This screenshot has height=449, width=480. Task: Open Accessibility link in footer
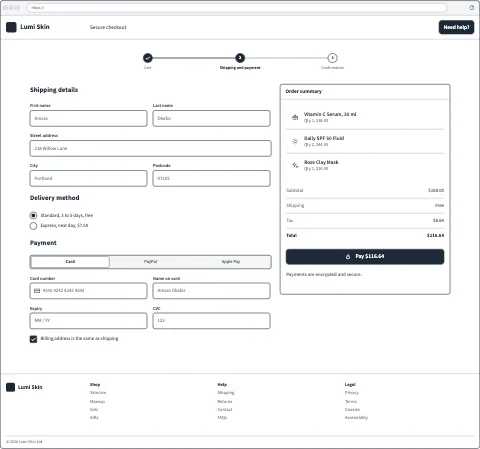point(356,417)
